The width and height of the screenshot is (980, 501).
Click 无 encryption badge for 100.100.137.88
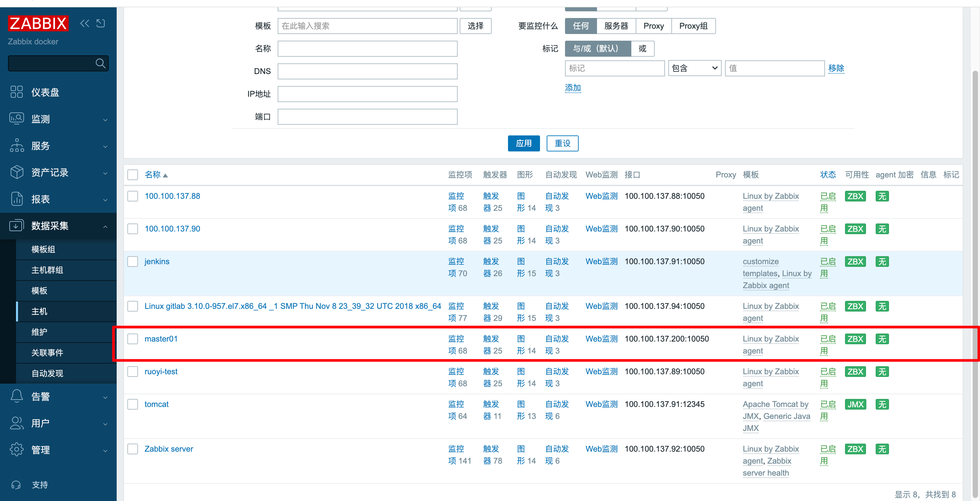tap(882, 196)
